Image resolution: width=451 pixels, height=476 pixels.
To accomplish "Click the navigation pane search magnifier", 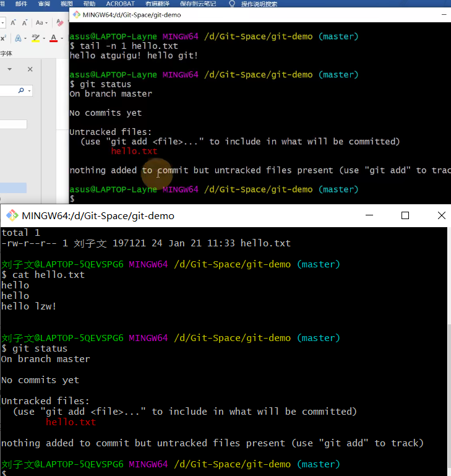I will pyautogui.click(x=21, y=90).
